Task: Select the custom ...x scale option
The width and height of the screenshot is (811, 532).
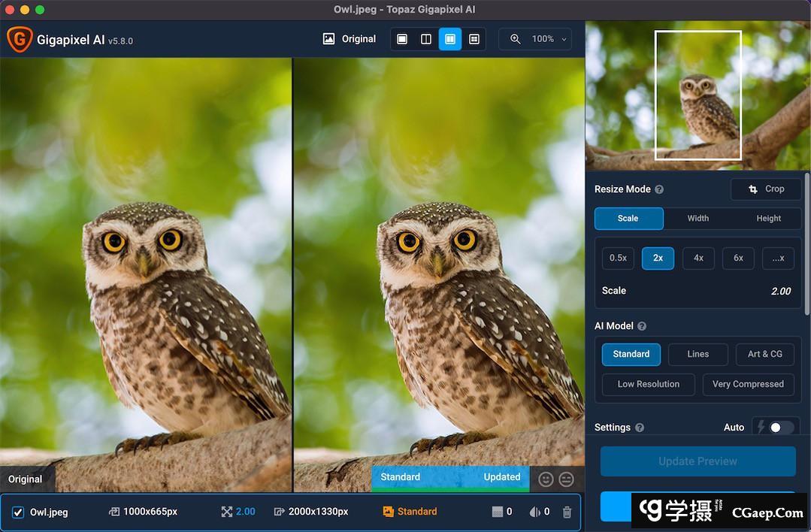Action: (778, 258)
